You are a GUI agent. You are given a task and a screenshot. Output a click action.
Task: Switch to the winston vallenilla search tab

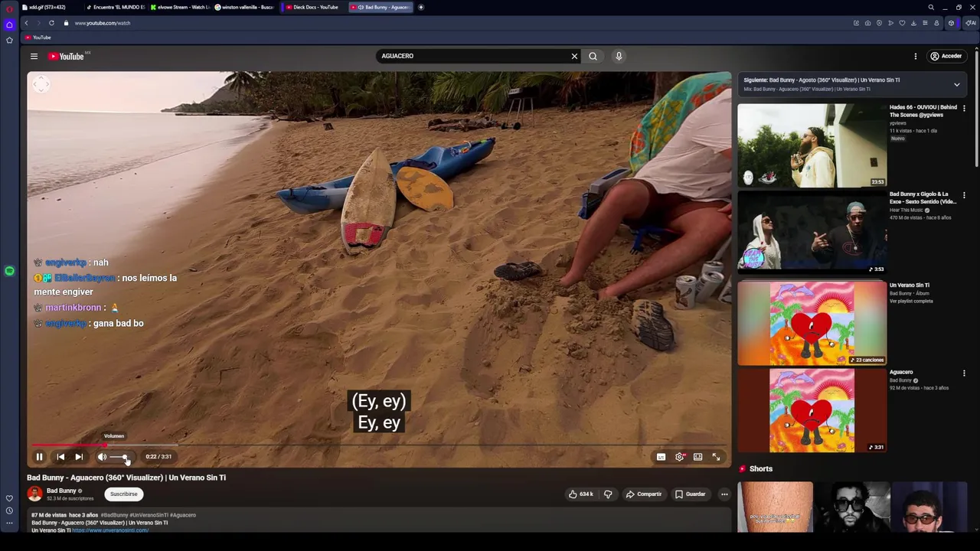coord(245,7)
